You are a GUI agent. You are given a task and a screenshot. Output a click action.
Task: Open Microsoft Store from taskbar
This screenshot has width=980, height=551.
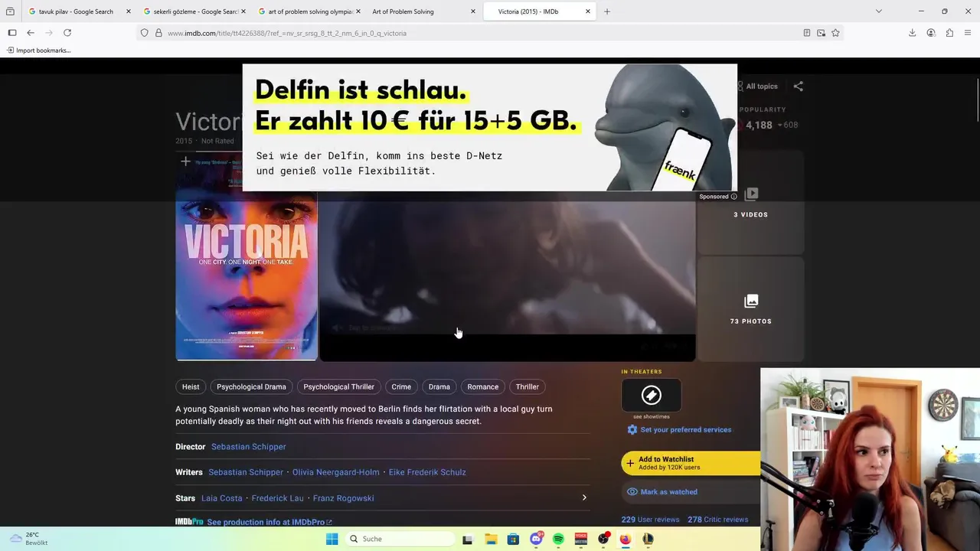(513, 539)
